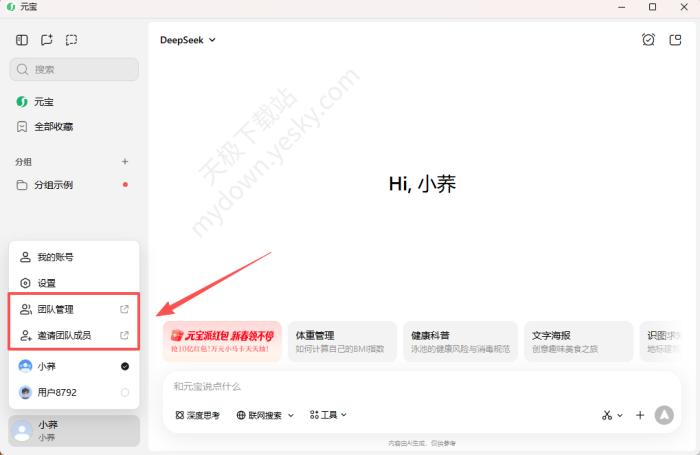The height and width of the screenshot is (455, 700).
Task: Switch to account 小荞
Action: (x=74, y=366)
